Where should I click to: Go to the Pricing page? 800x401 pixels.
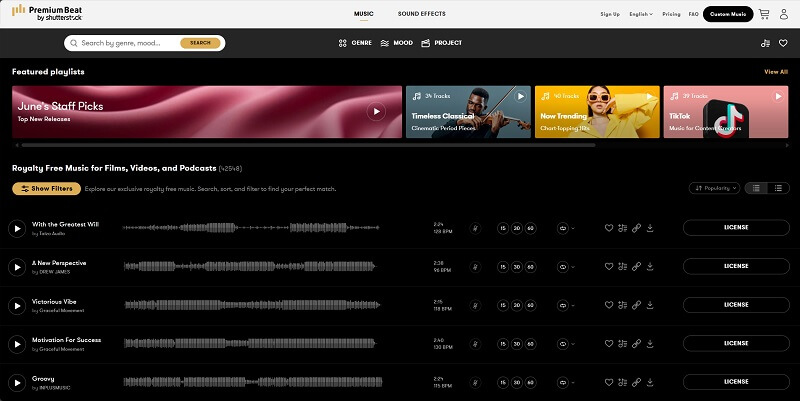(x=671, y=14)
